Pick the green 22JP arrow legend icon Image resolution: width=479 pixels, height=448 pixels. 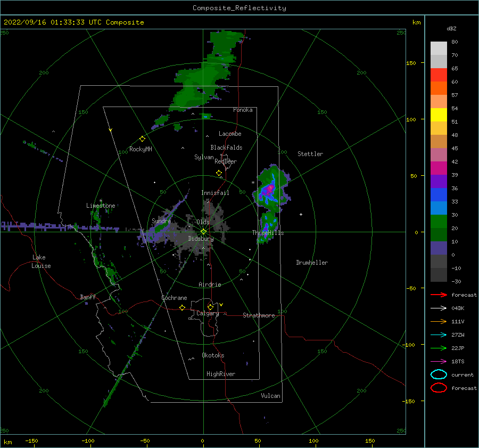tap(439, 348)
